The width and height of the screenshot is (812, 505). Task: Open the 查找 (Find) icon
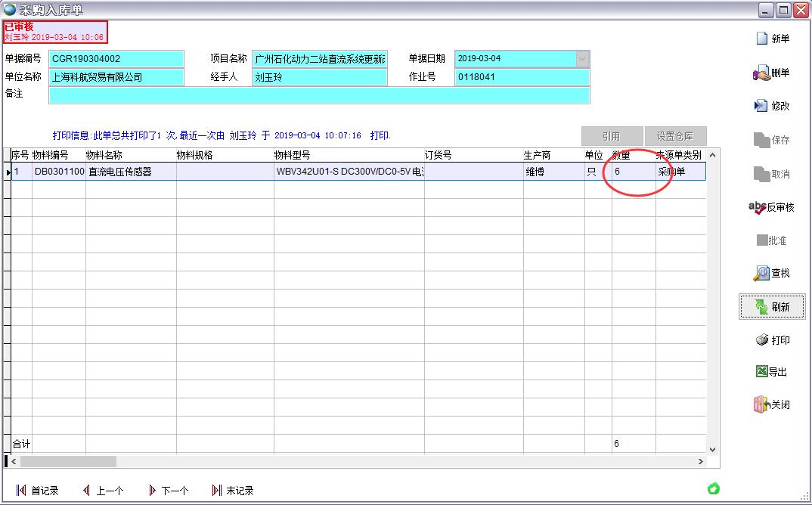[x=773, y=273]
